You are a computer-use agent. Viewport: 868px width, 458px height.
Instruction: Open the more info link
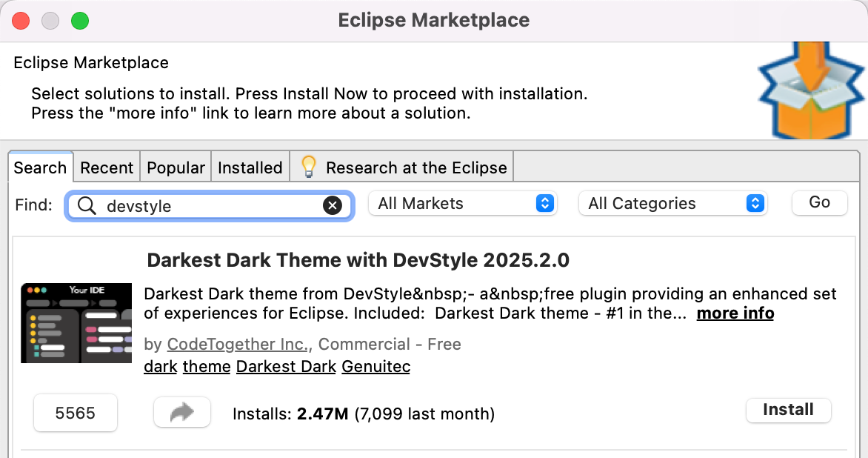735,313
